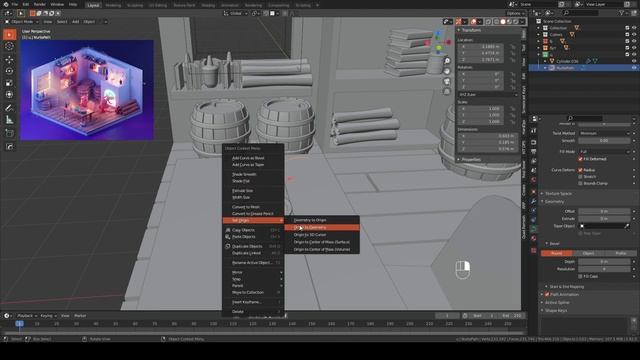Select the Object bevel mode button
640x360 pixels.
click(x=588, y=253)
